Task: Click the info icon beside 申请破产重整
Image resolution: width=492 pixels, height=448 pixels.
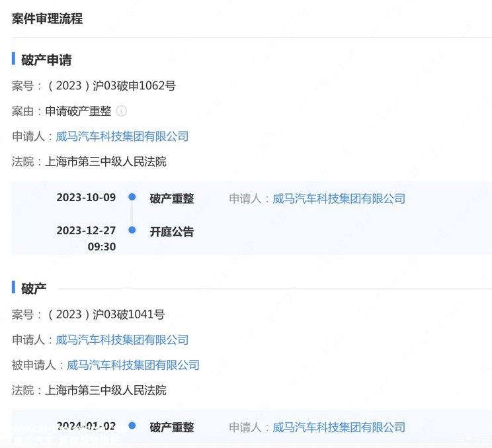Action: point(121,111)
